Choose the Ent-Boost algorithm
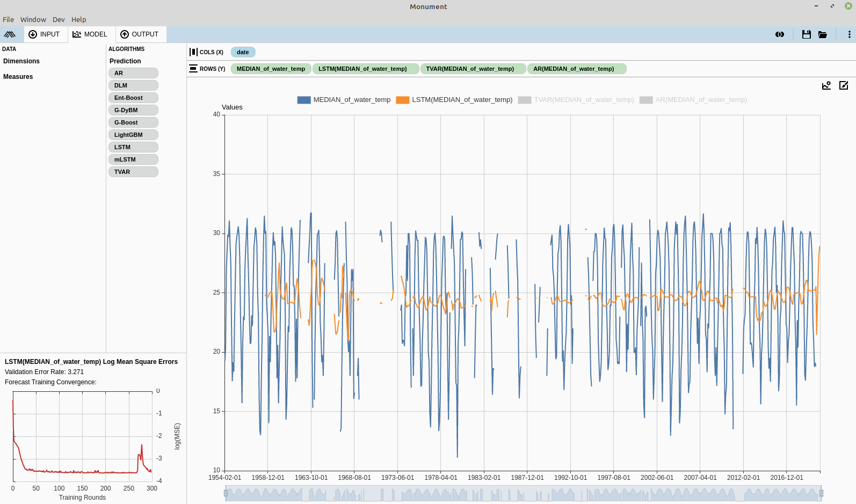Image resolution: width=856 pixels, height=504 pixels. [133, 98]
